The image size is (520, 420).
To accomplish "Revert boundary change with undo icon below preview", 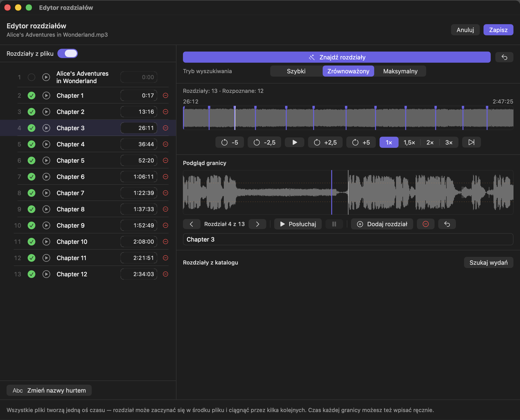I will pyautogui.click(x=447, y=224).
